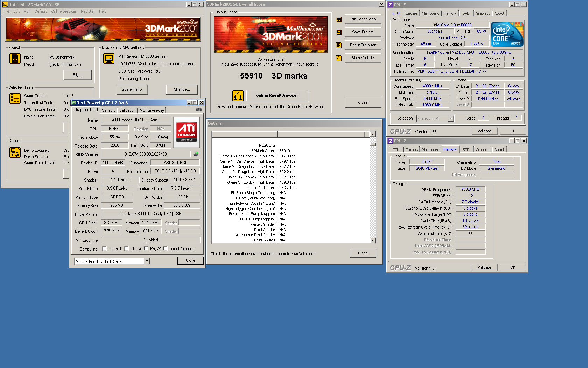Image resolution: width=588 pixels, height=368 pixels.
Task: Click the Edit Description button
Action: pos(363,19)
